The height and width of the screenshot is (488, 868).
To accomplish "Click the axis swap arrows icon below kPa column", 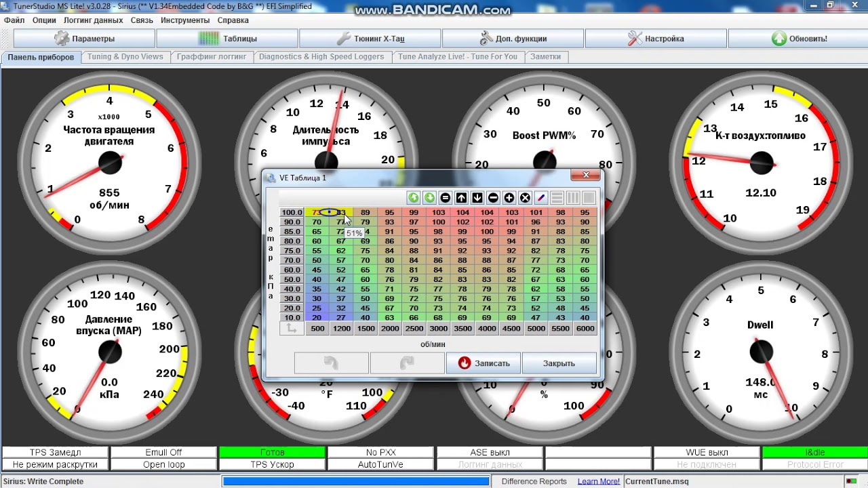I will coord(292,329).
